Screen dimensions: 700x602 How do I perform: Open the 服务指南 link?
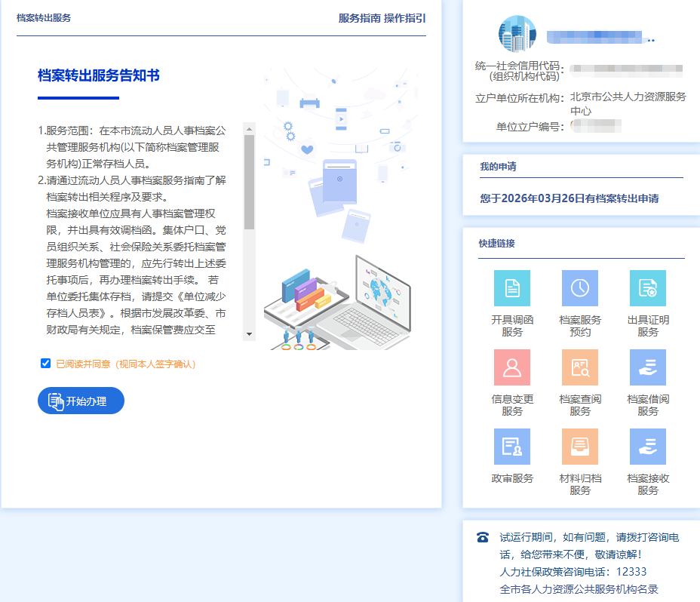coord(359,18)
